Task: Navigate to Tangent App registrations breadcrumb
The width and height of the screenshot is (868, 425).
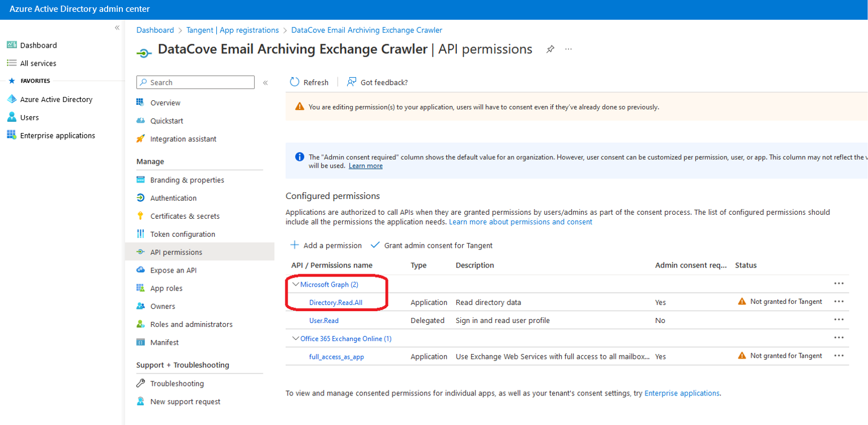Action: pos(232,30)
